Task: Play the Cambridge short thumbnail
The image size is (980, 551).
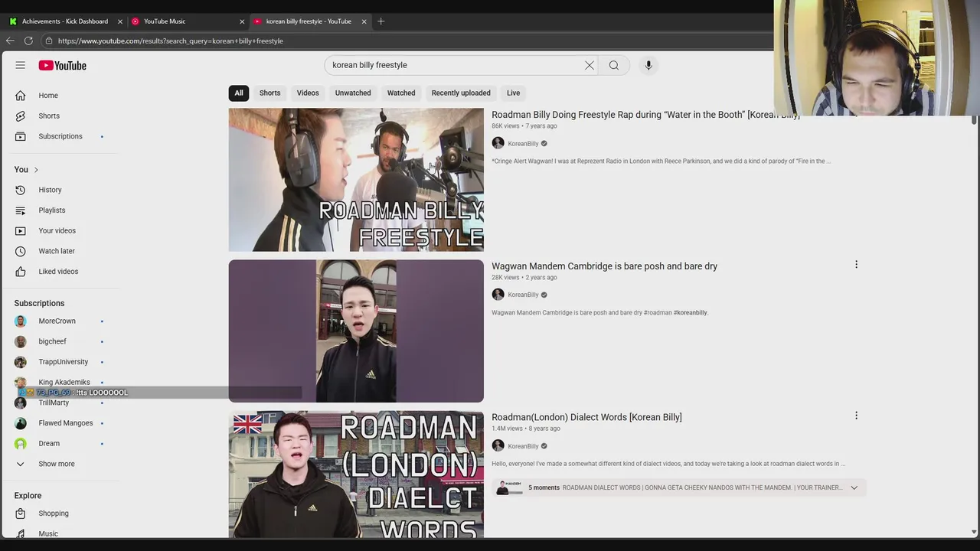Action: (x=356, y=331)
